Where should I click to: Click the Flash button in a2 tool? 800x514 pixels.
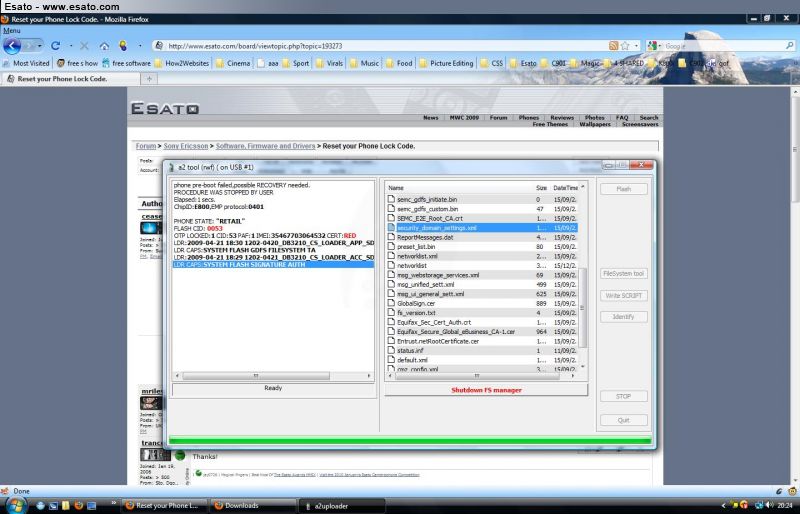point(623,189)
